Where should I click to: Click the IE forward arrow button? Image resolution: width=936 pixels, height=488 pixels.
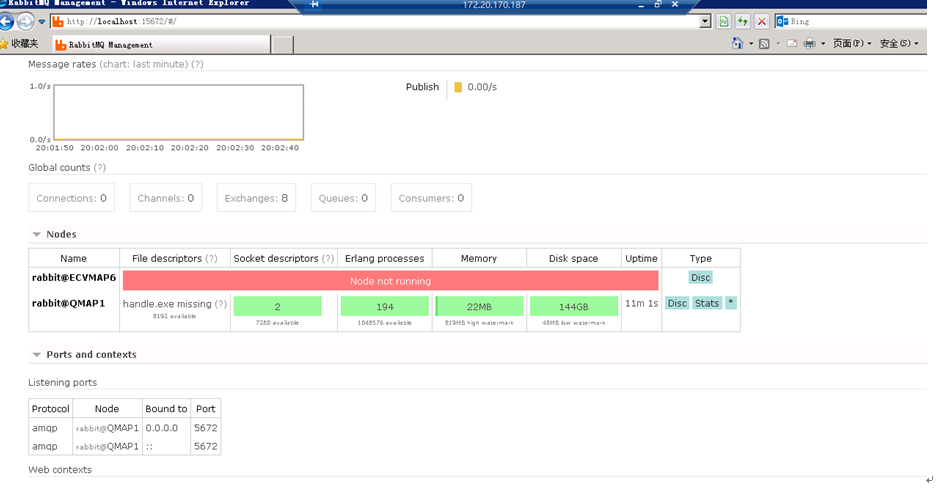coord(25,21)
